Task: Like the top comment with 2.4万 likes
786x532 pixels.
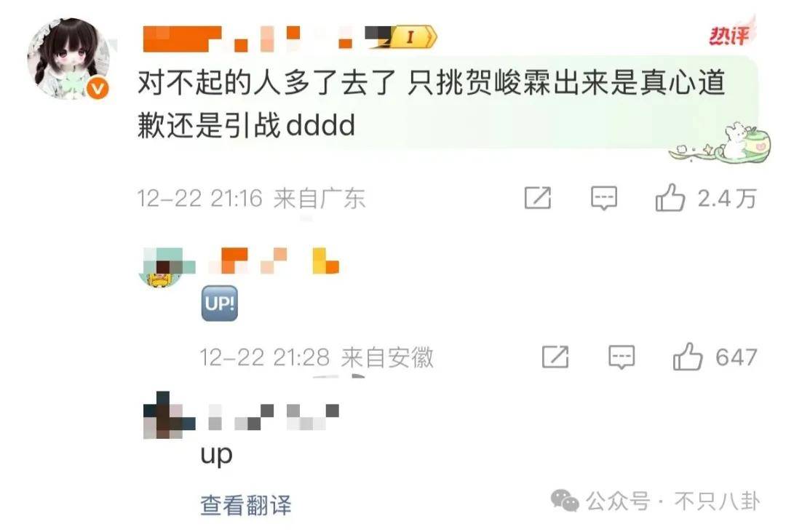Action: point(670,197)
